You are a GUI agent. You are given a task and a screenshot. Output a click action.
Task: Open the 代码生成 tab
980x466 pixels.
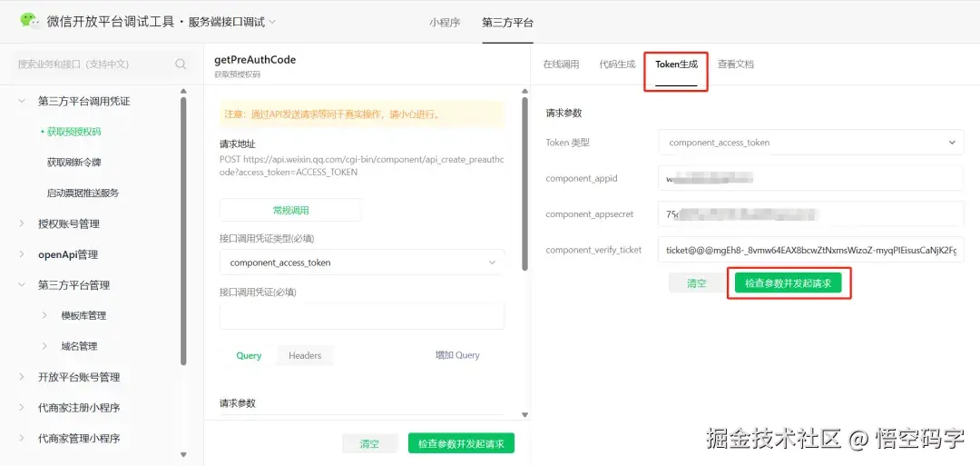[617, 64]
